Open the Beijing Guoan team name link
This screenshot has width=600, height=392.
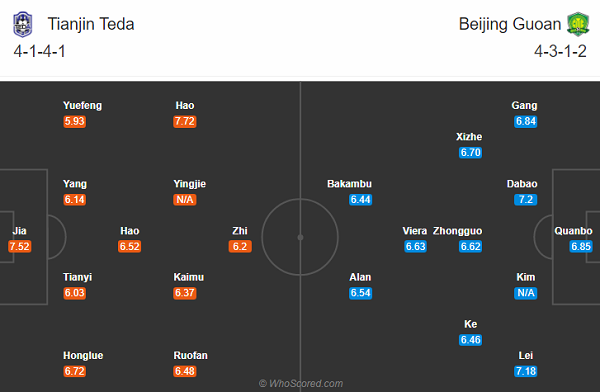[x=510, y=24]
